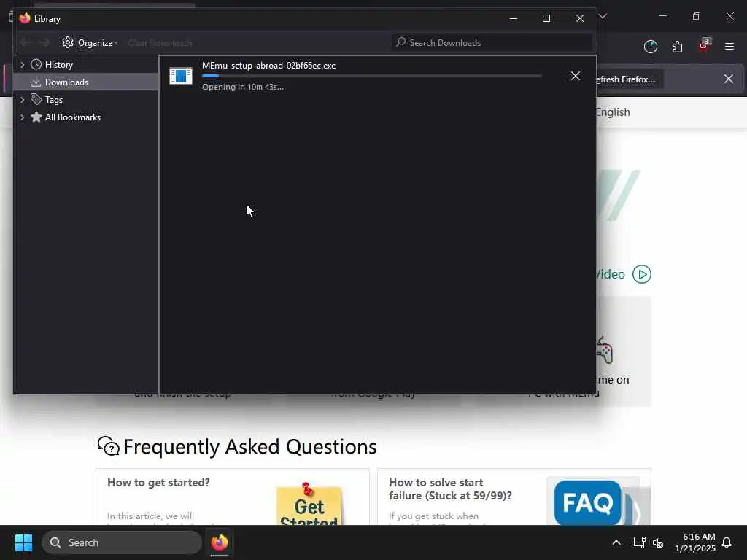The width and height of the screenshot is (747, 560).
Task: Show hidden system tray icons
Action: pyautogui.click(x=616, y=542)
